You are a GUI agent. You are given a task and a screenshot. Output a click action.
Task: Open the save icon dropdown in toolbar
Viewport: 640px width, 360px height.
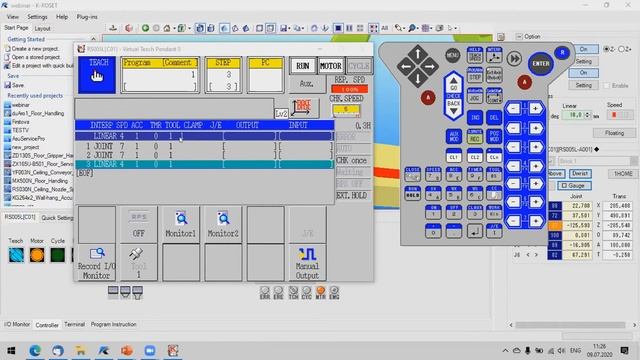(289, 28)
